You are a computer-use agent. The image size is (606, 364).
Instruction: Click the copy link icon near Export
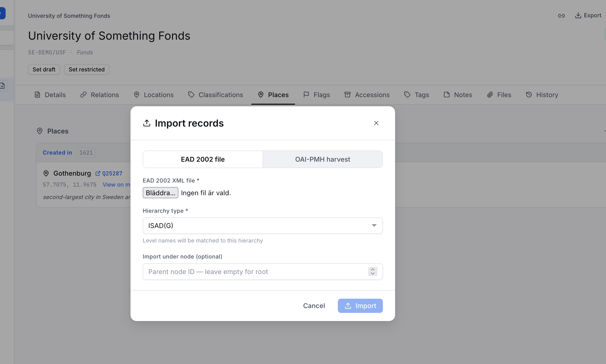561,16
